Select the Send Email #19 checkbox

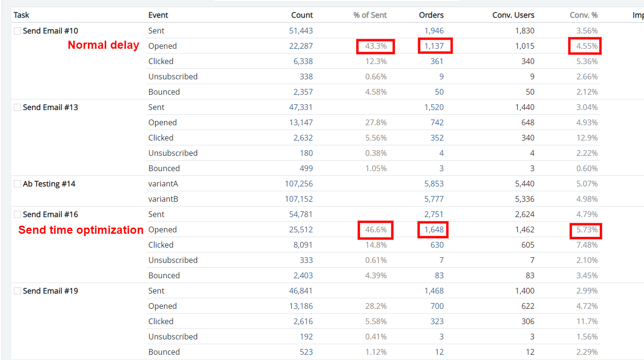point(17,291)
